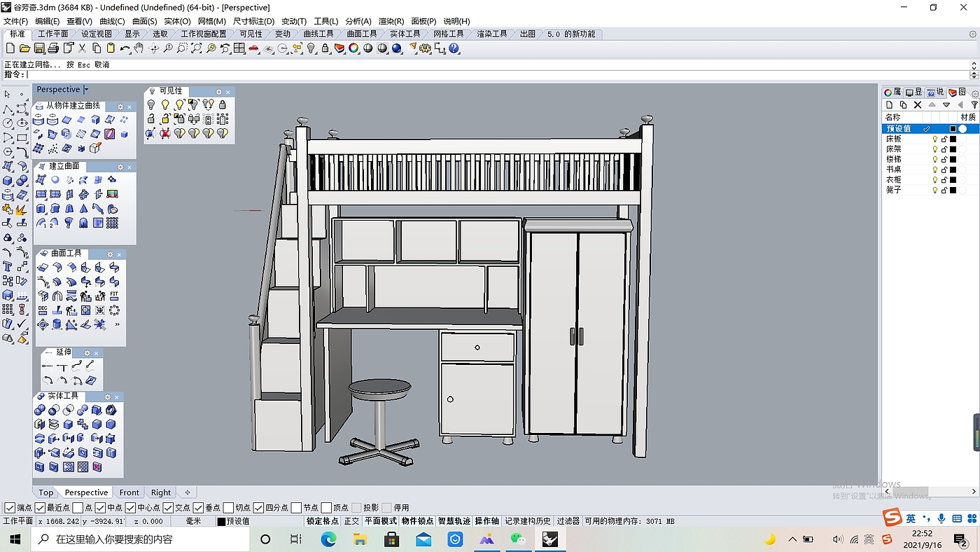Click the Undo arrow icon
This screenshot has height=552, width=980.
point(125,48)
